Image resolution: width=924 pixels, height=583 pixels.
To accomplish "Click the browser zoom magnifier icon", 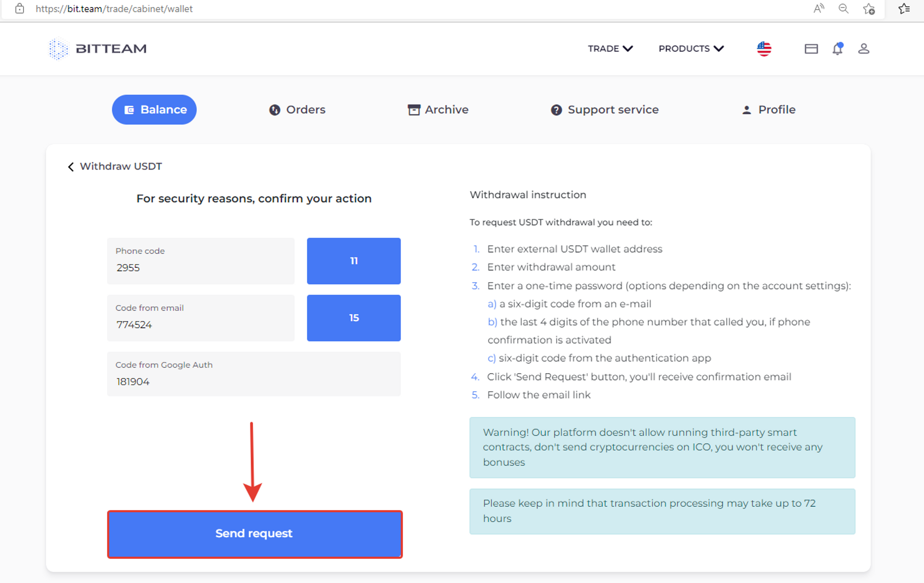I will pos(844,9).
